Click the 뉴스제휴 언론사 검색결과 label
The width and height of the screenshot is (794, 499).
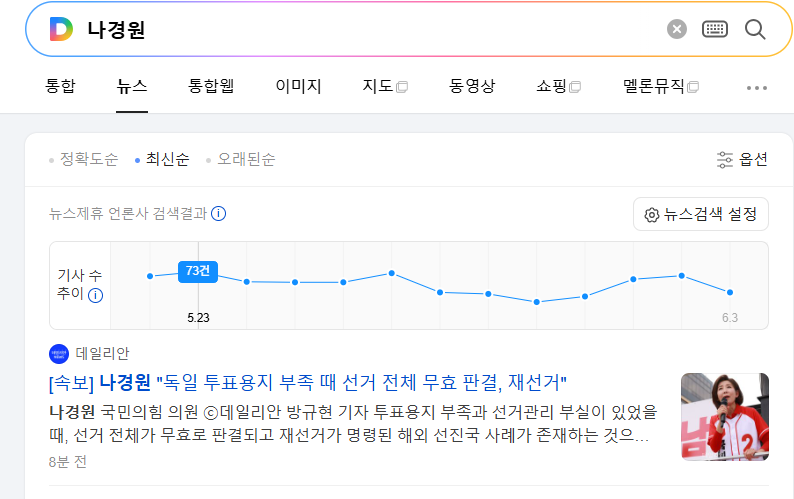click(128, 214)
